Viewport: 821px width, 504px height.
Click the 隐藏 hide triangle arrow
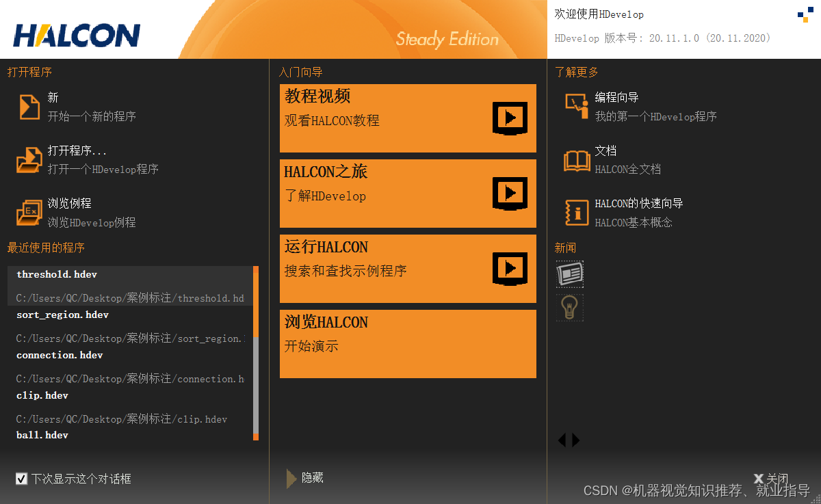(x=291, y=479)
